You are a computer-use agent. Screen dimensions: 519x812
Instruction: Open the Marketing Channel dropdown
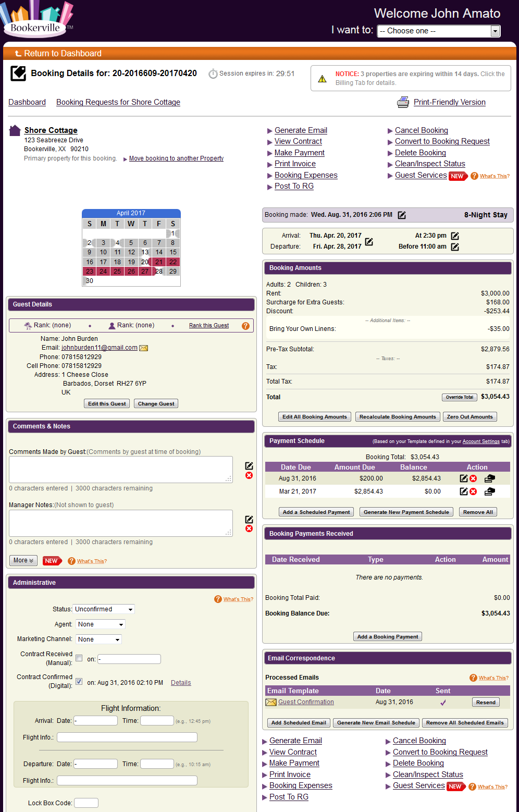(x=98, y=639)
